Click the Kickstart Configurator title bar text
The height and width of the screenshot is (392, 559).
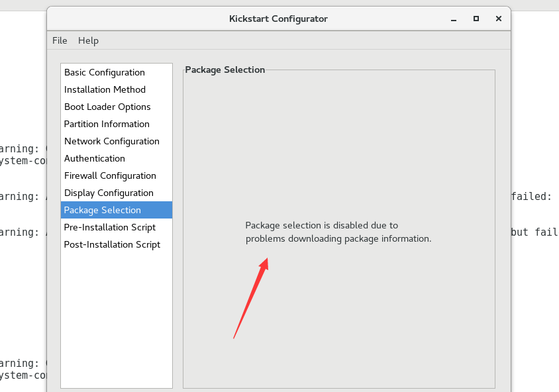(x=278, y=19)
